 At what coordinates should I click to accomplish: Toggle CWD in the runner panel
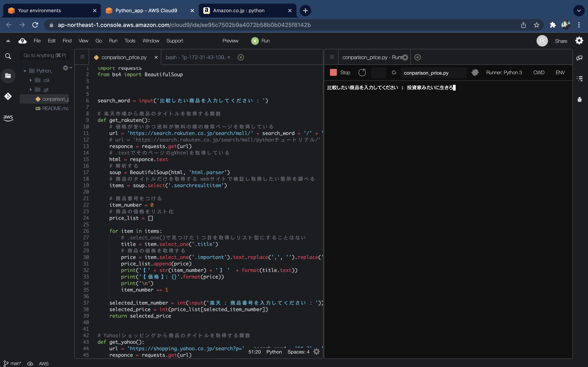point(539,72)
